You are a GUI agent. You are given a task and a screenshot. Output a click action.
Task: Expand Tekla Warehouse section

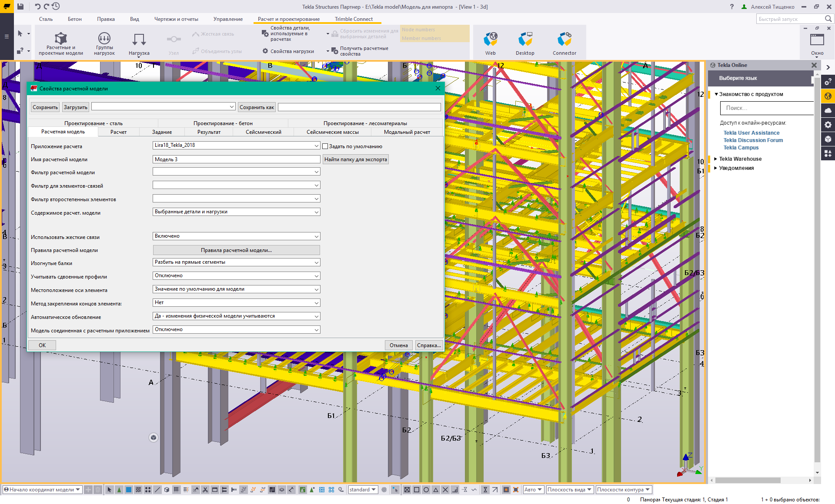coord(740,159)
